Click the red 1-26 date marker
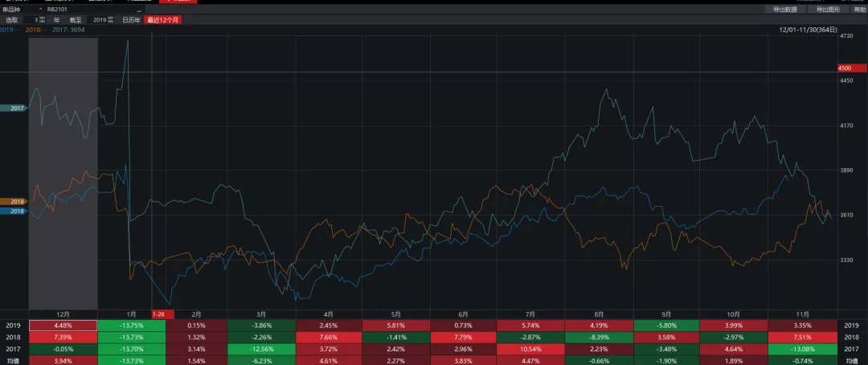The width and height of the screenshot is (868, 365). [158, 314]
